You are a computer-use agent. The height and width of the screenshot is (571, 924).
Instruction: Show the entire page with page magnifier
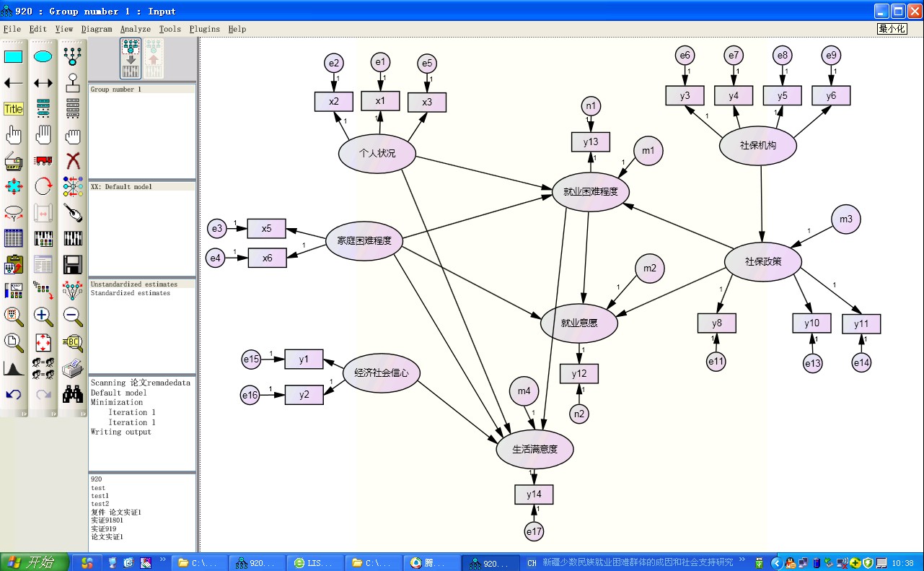point(14,342)
